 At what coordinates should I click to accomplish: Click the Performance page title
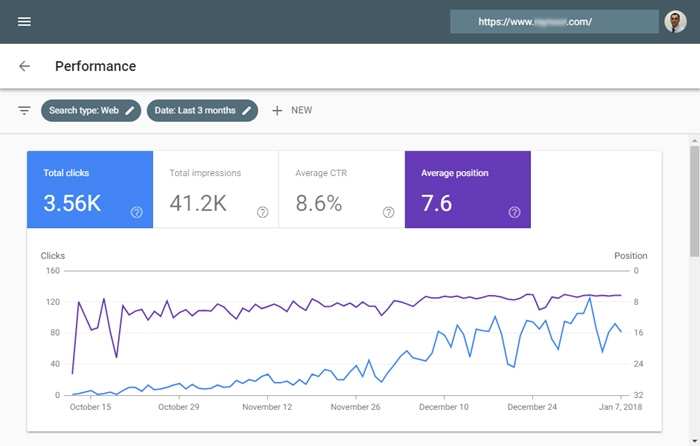(96, 66)
